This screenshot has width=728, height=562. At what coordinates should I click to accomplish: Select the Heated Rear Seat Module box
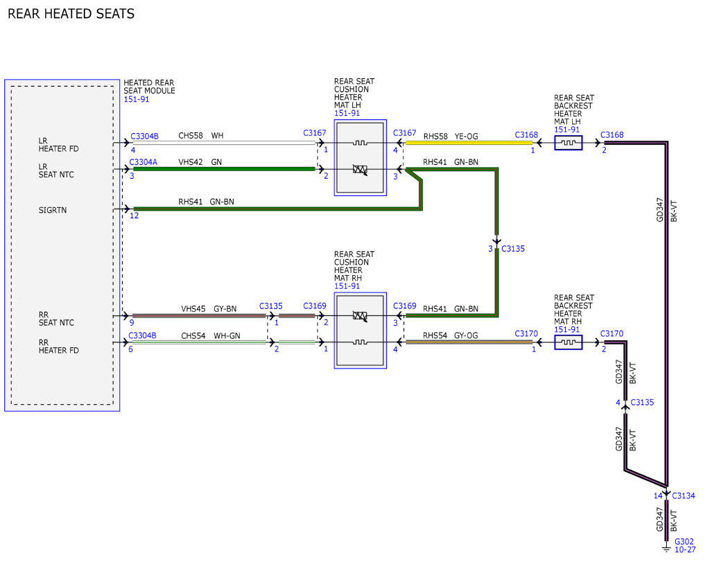tap(62, 245)
